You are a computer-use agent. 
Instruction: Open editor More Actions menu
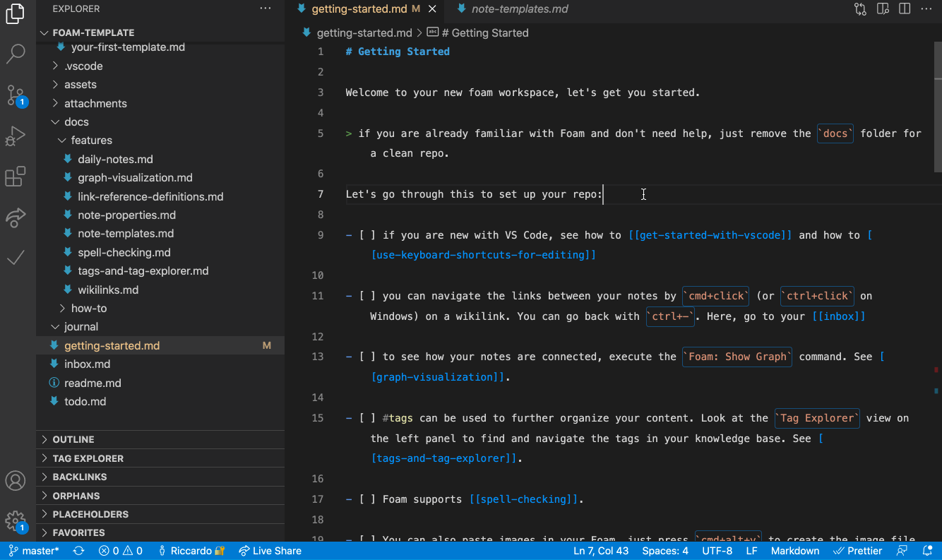(x=926, y=9)
